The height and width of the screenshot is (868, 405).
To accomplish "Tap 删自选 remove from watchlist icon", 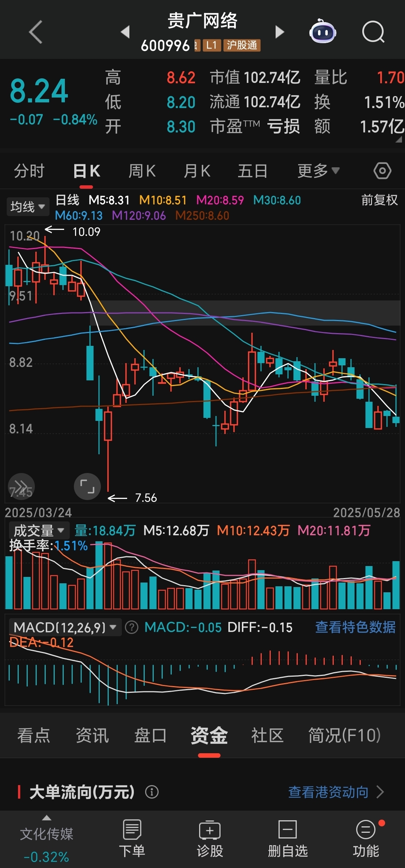I will click(x=288, y=838).
